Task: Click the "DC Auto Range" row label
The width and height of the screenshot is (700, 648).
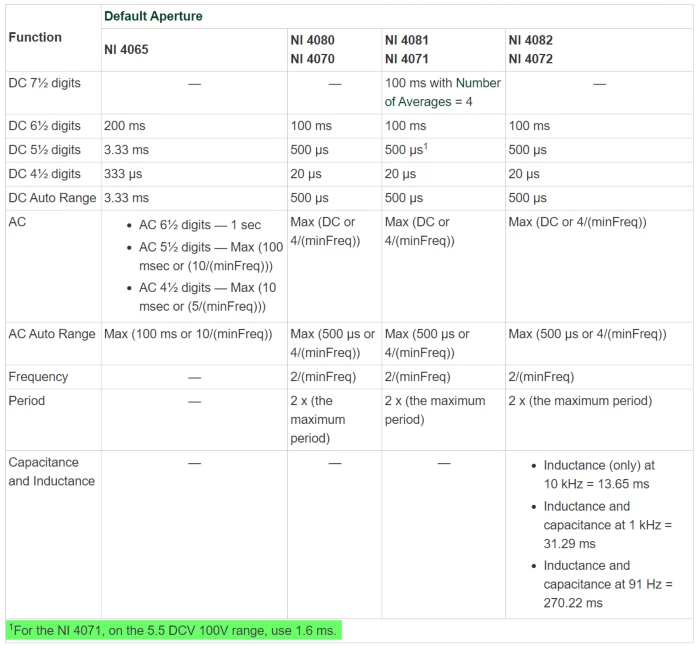Action: [52, 198]
